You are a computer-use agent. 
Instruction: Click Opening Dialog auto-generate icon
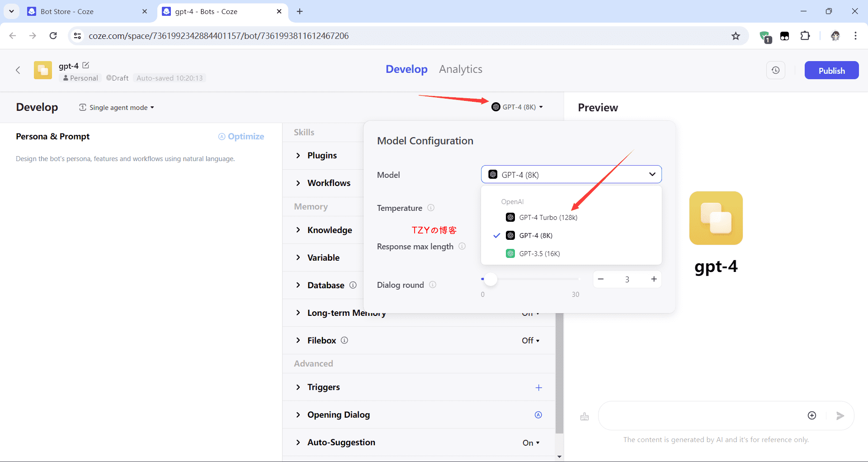[538, 415]
